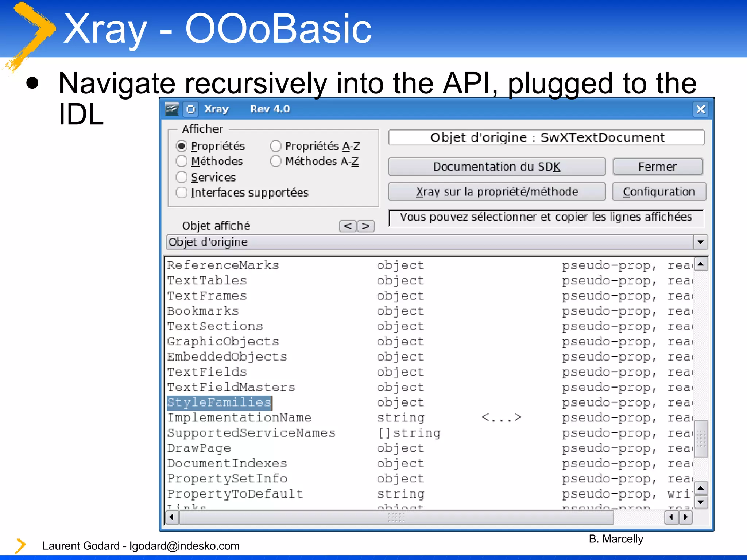Select the ReferenceMarks row
The height and width of the screenshot is (560, 747).
429,265
